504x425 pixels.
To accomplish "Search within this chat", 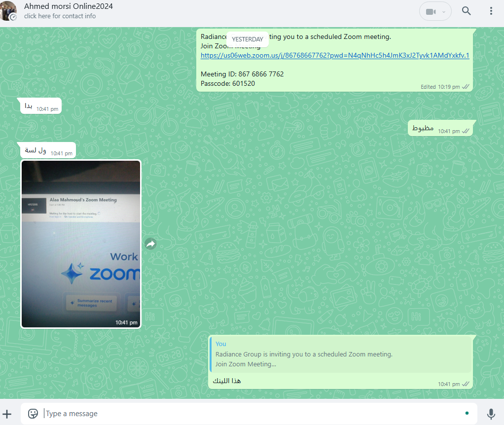I will point(467,11).
